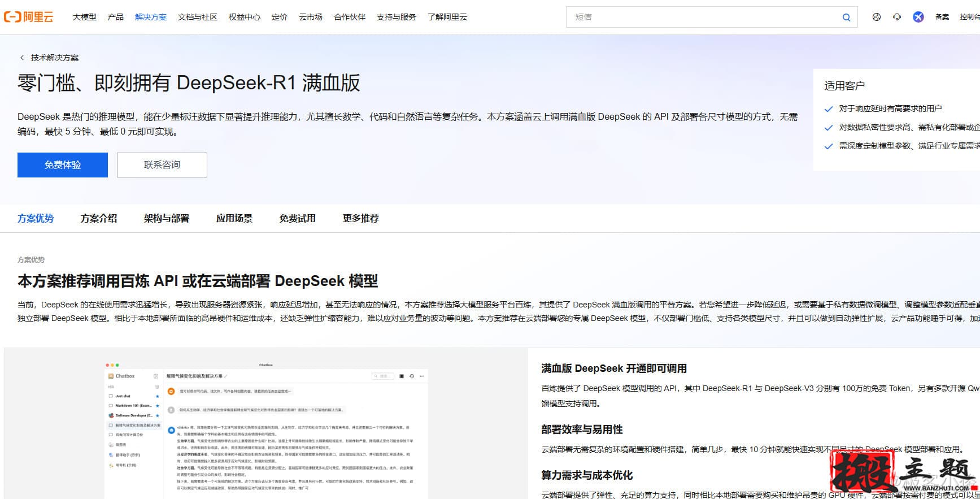Open the 控制台 console link
The image size is (980, 499).
point(970,17)
